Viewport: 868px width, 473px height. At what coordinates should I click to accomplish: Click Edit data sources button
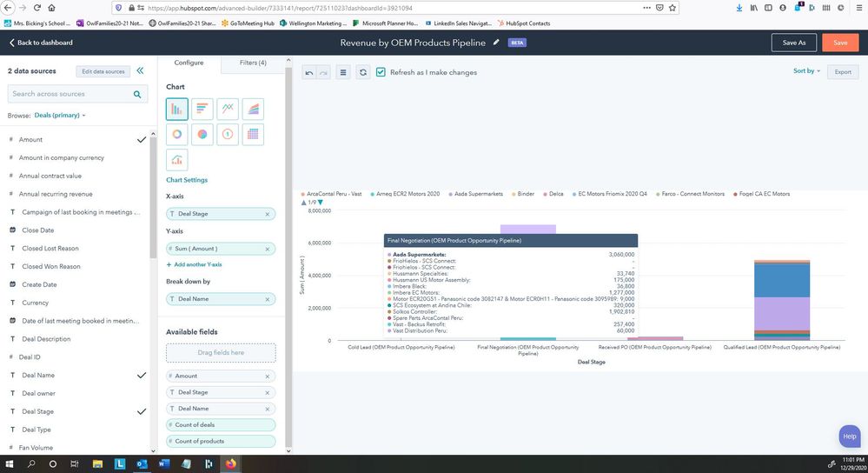coord(103,71)
